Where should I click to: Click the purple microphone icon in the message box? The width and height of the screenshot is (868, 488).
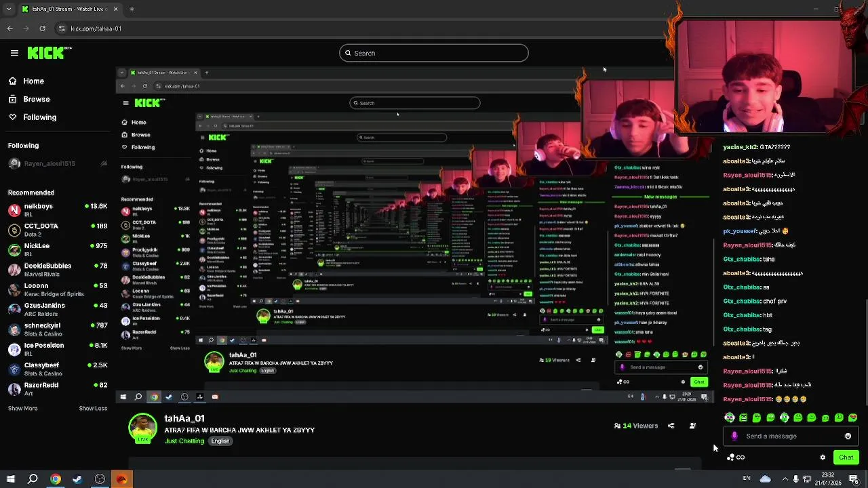tap(734, 436)
